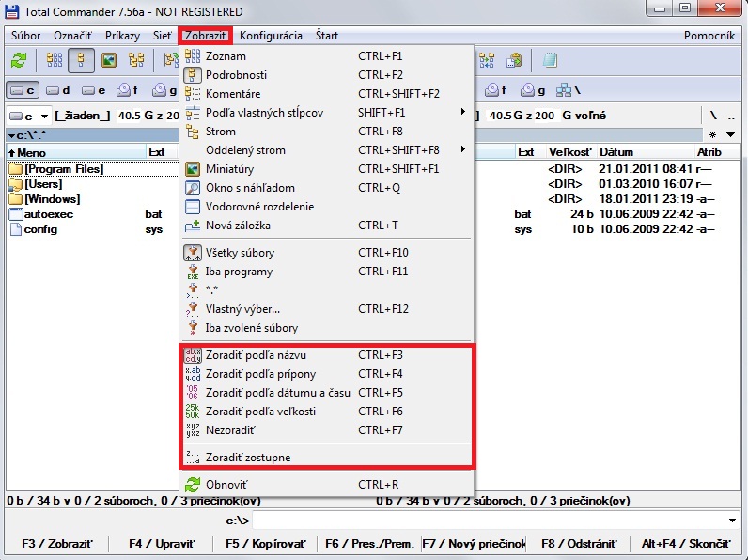Click the green Refresh toolbar icon
The image size is (748, 560).
pyautogui.click(x=19, y=60)
